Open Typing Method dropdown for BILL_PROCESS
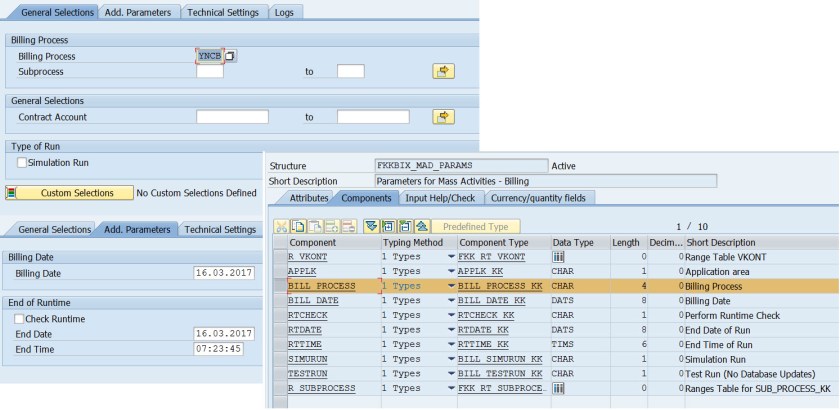Image resolution: width=840 pixels, height=410 pixels. click(451, 285)
